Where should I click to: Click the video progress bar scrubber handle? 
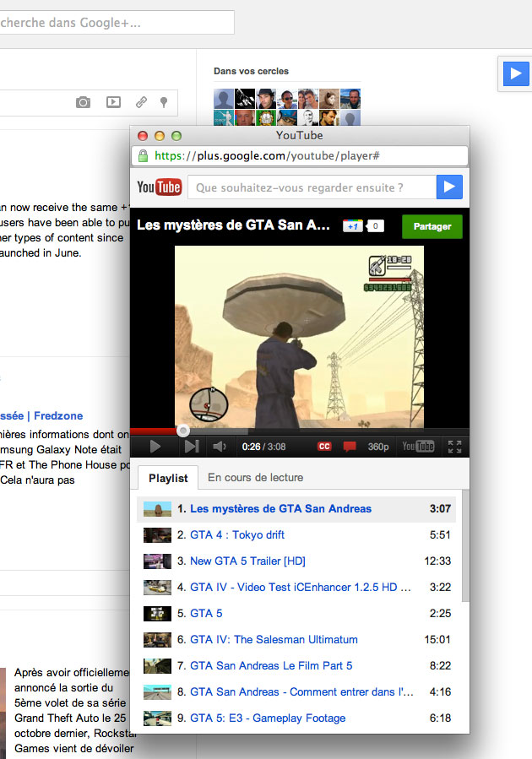click(183, 431)
